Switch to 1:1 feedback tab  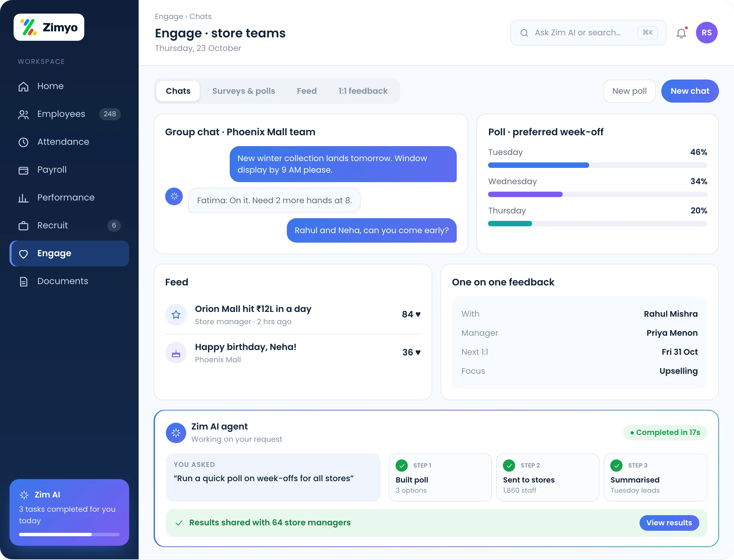[363, 91]
